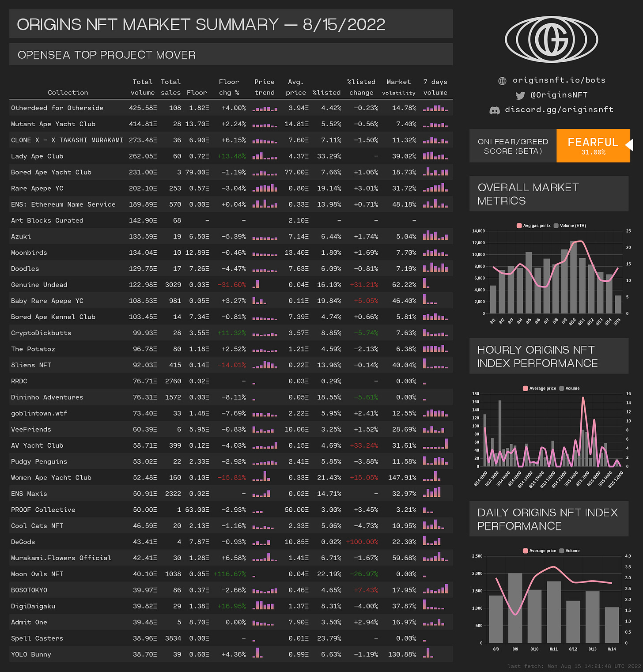This screenshot has width=643, height=672.
Task: Click the FEARFUL 31.00% score badge
Action: [593, 146]
